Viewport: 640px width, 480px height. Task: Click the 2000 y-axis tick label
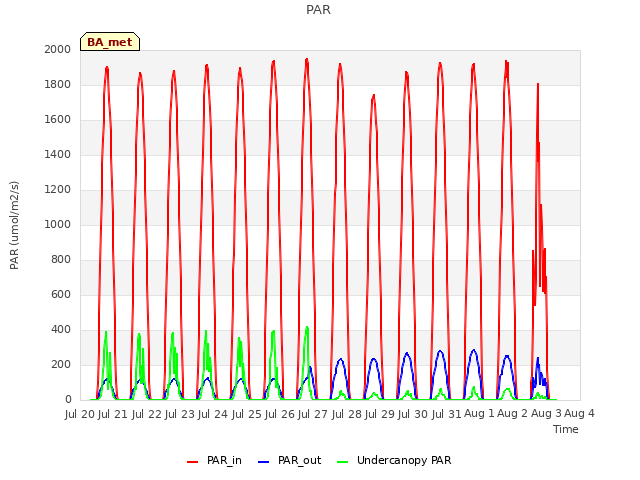[x=58, y=49]
